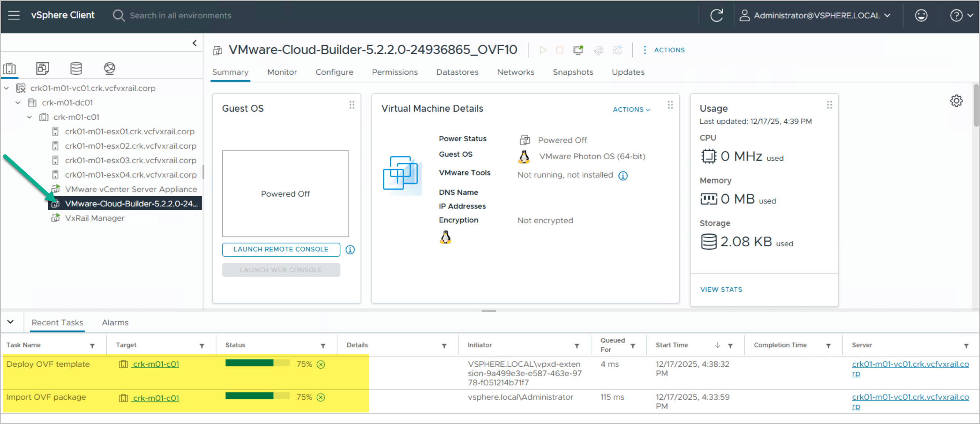Open the Storage inventory view icon
The width and height of the screenshot is (980, 424).
pyautogui.click(x=76, y=68)
